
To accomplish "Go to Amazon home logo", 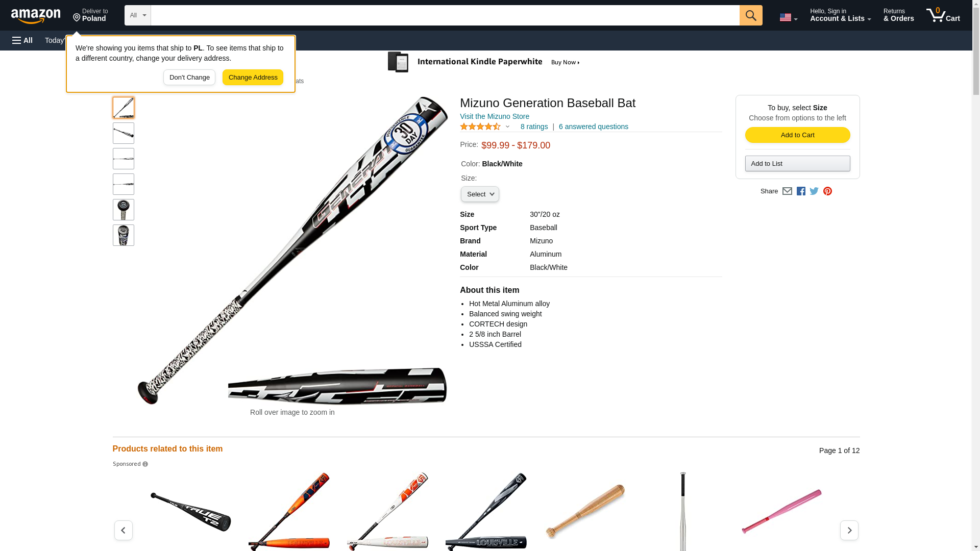I will [x=36, y=16].
